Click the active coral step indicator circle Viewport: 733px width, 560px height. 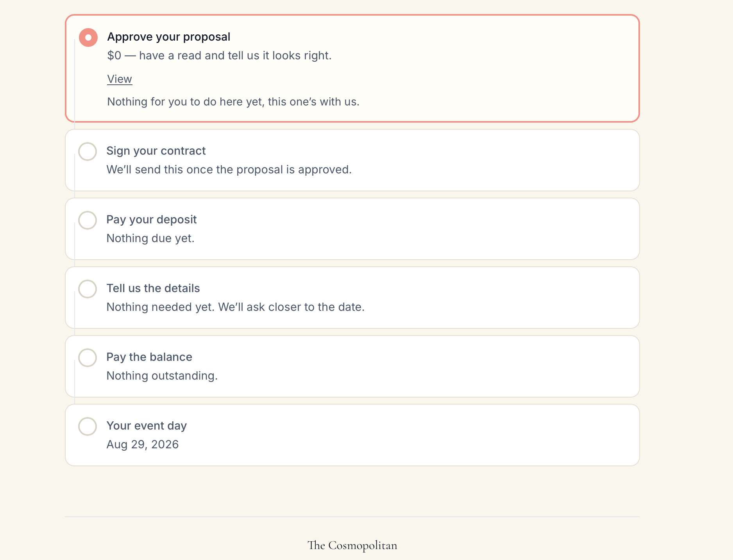[88, 37]
